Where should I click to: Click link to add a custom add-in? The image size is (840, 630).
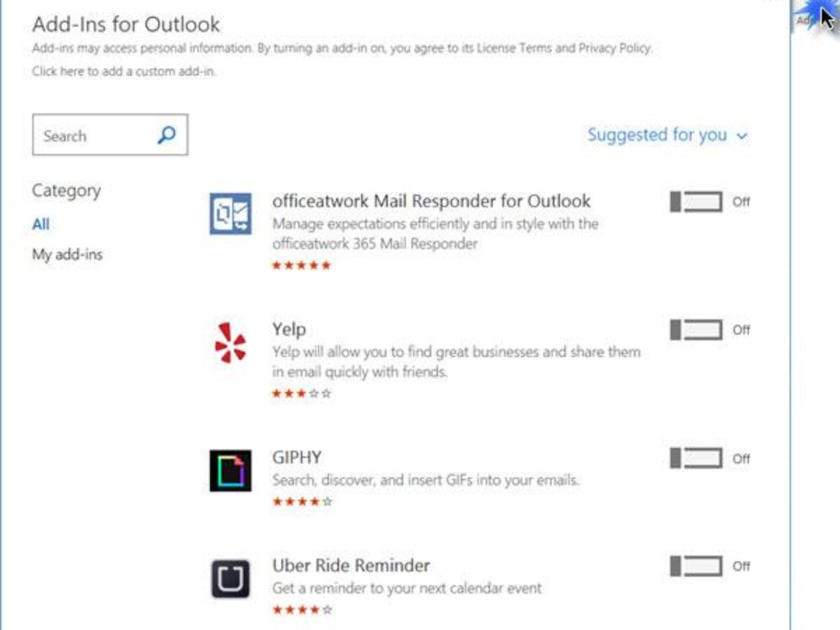click(124, 71)
